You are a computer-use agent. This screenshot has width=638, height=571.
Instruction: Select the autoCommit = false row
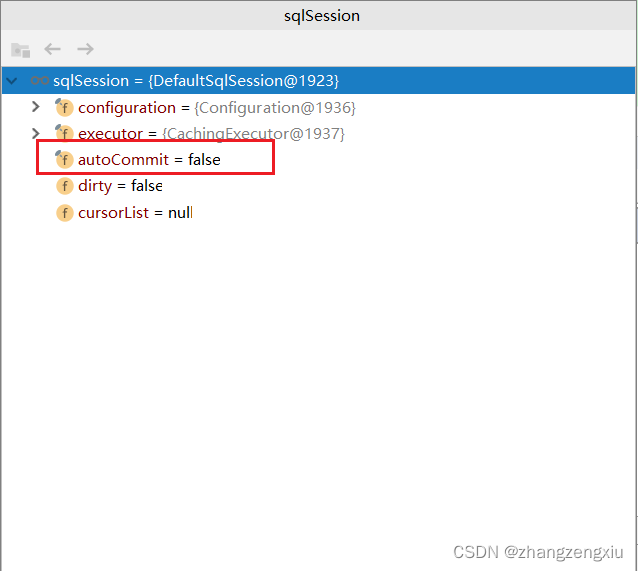318,160
